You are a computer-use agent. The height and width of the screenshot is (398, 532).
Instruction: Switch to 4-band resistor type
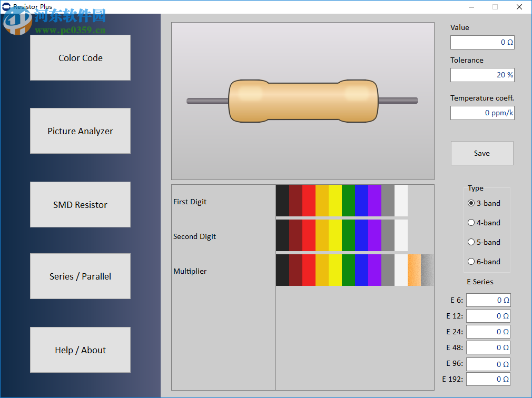click(x=471, y=222)
